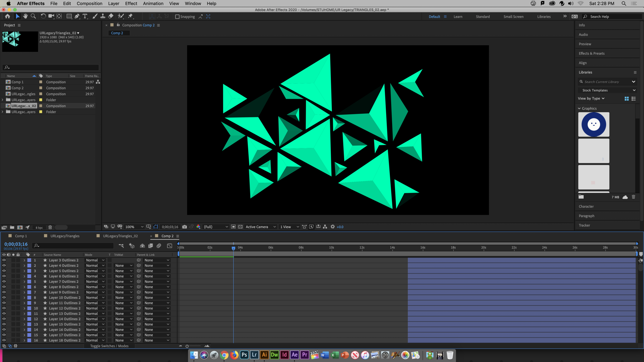
Task: Open the 1 View layout dropdown
Action: (290, 227)
